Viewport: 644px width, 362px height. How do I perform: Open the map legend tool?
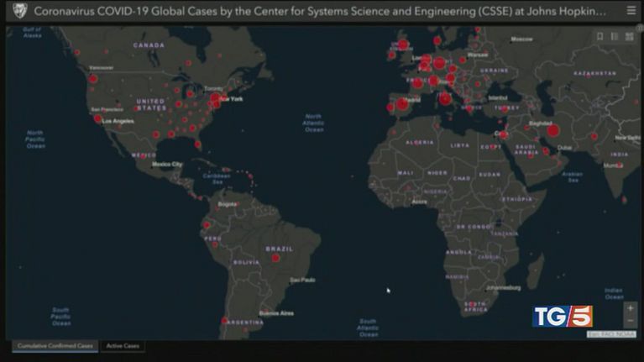(615, 36)
